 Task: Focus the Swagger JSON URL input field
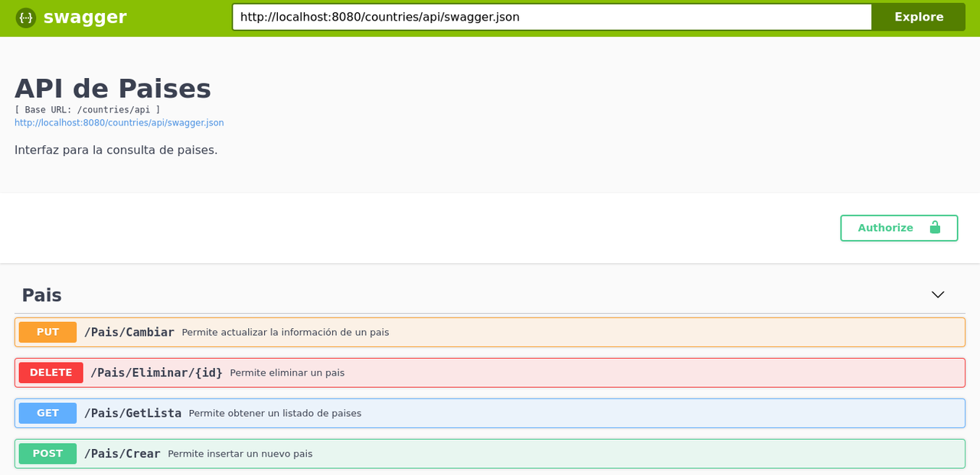[551, 17]
